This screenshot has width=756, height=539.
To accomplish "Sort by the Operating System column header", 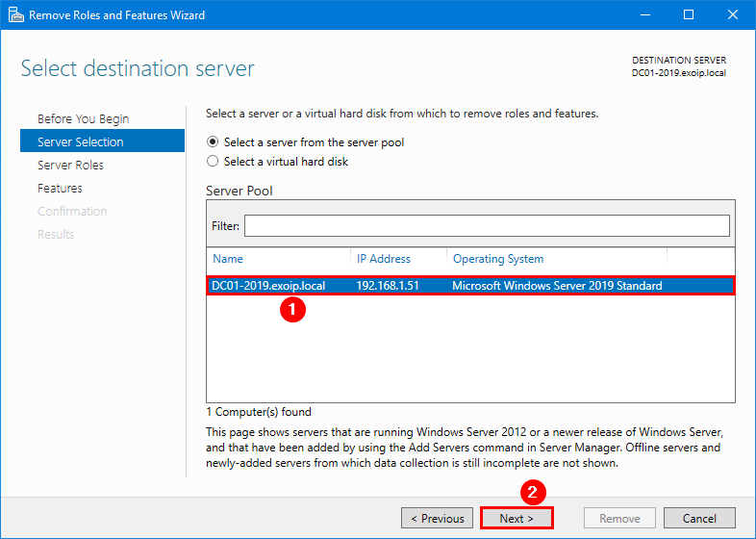I will click(498, 259).
